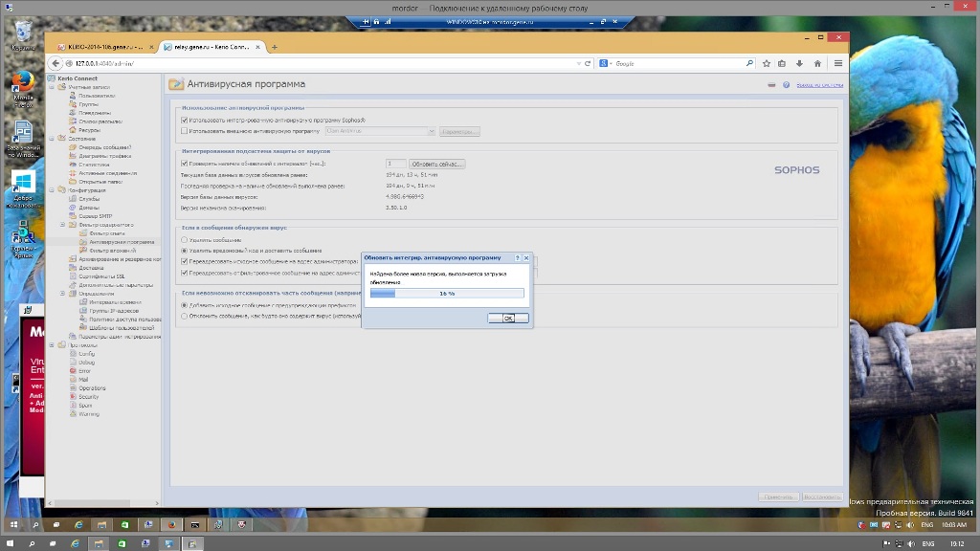
Task: Open the Firefox downloads arrow icon
Action: 799,63
